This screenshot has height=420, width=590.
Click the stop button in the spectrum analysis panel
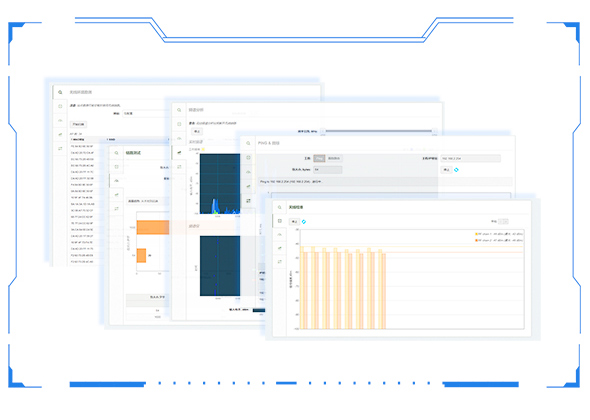pos(197,131)
